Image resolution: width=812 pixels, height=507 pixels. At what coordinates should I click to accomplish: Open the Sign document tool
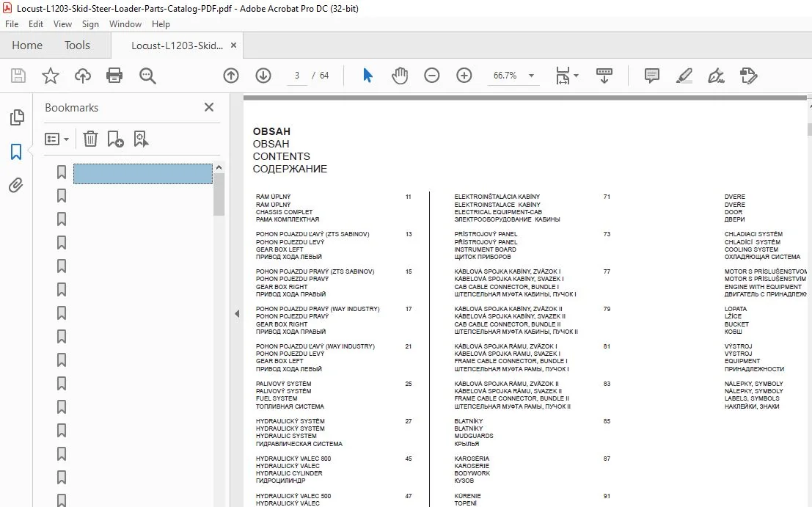click(x=716, y=76)
